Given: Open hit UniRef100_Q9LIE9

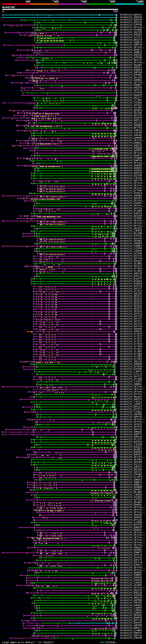Looking at the screenshot, I should click(131, 32).
